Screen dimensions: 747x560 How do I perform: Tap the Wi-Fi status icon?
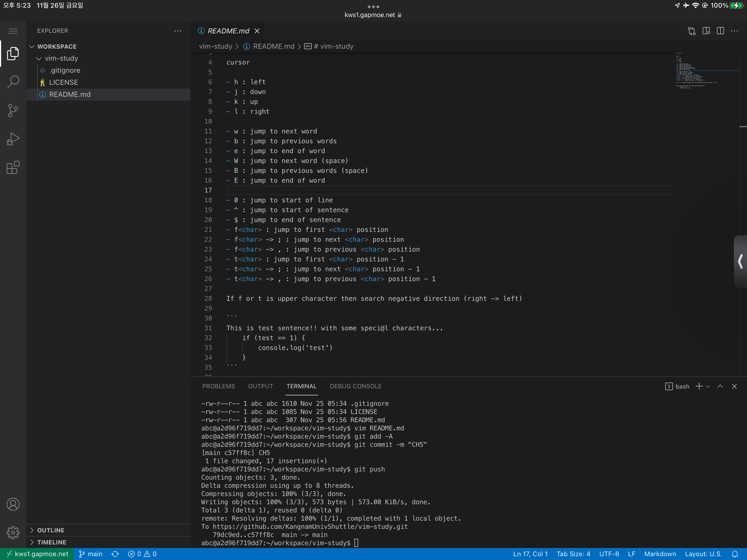coord(695,5)
